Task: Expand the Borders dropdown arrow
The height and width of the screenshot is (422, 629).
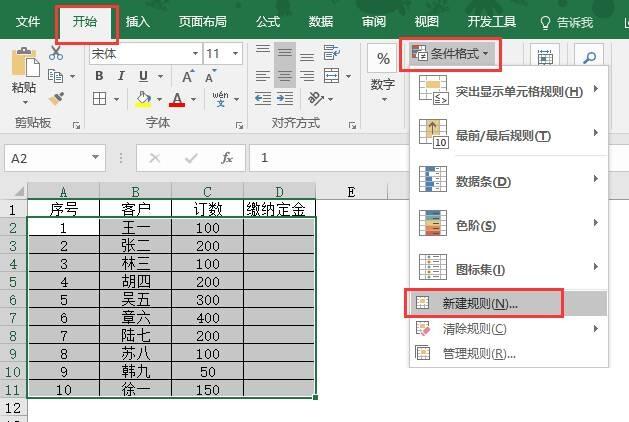Action: pos(116,99)
